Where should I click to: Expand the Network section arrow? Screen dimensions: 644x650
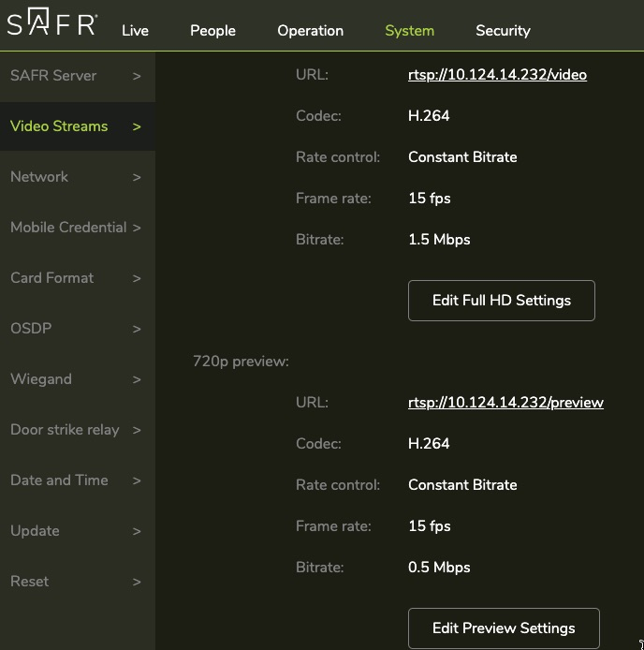point(137,177)
